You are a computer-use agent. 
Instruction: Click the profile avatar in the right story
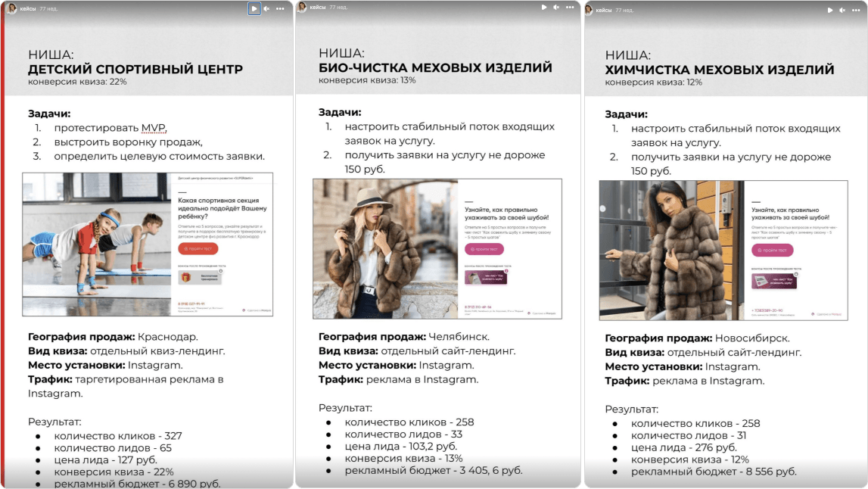588,9
